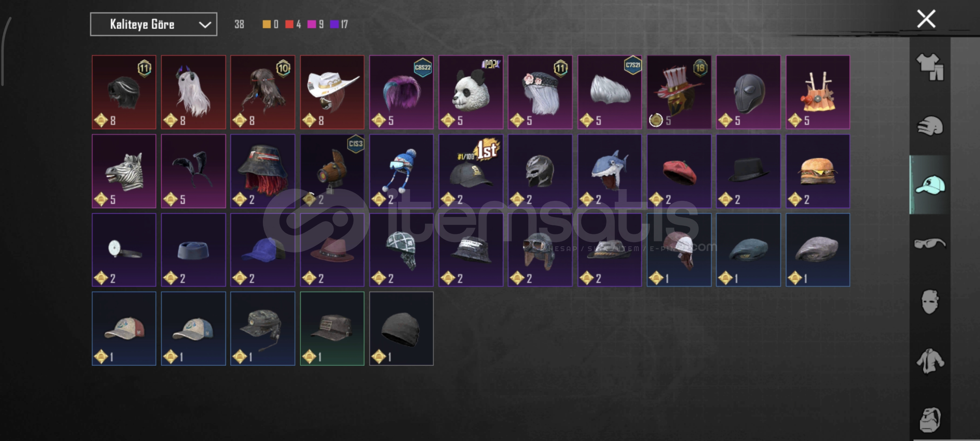980x441 pixels.
Task: Click the yellow quality filter swatch
Action: click(x=266, y=24)
